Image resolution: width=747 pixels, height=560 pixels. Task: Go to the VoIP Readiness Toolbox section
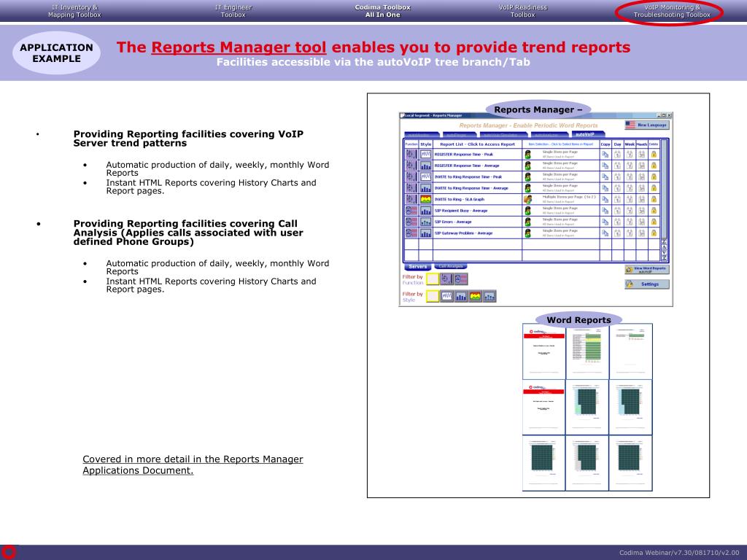(522, 11)
